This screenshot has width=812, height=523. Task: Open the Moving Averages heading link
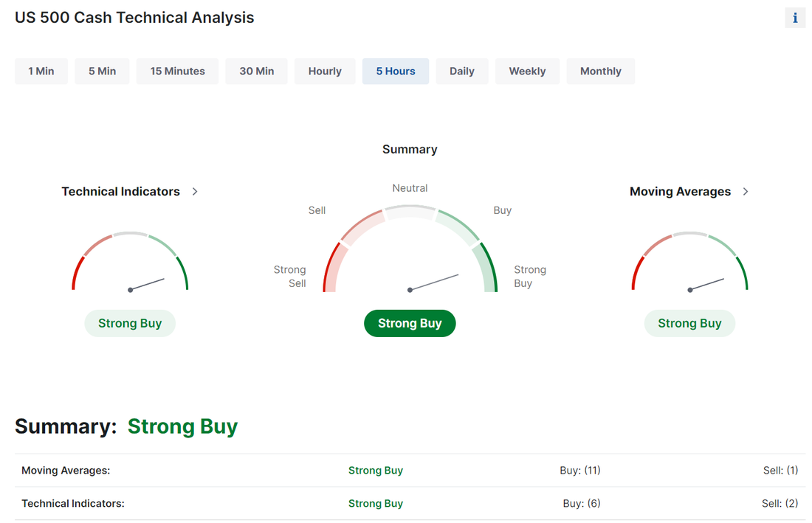tap(680, 192)
